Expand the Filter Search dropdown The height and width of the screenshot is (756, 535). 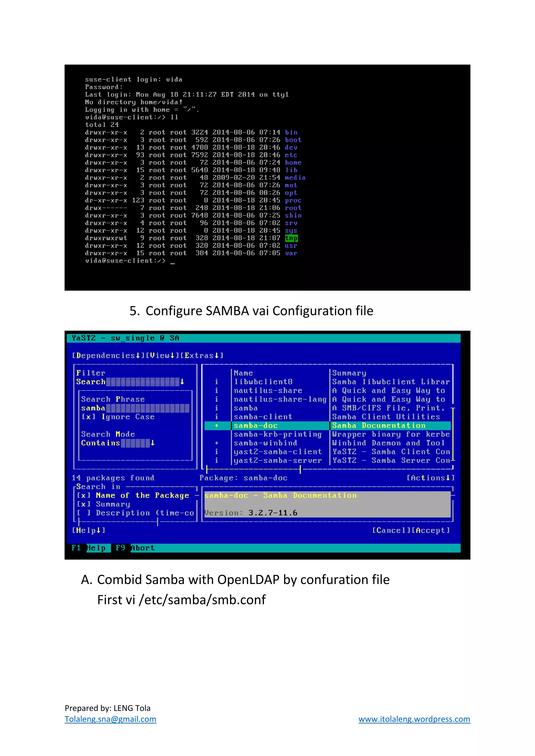tap(130, 382)
